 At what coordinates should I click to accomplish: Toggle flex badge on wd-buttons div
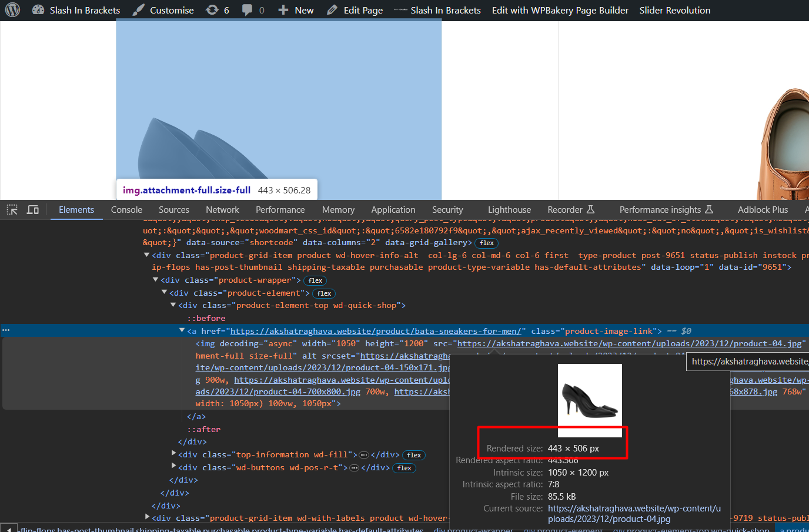404,468
